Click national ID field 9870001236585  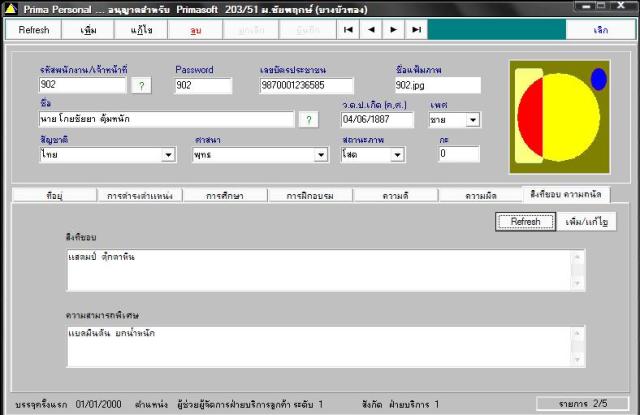pyautogui.click(x=307, y=85)
